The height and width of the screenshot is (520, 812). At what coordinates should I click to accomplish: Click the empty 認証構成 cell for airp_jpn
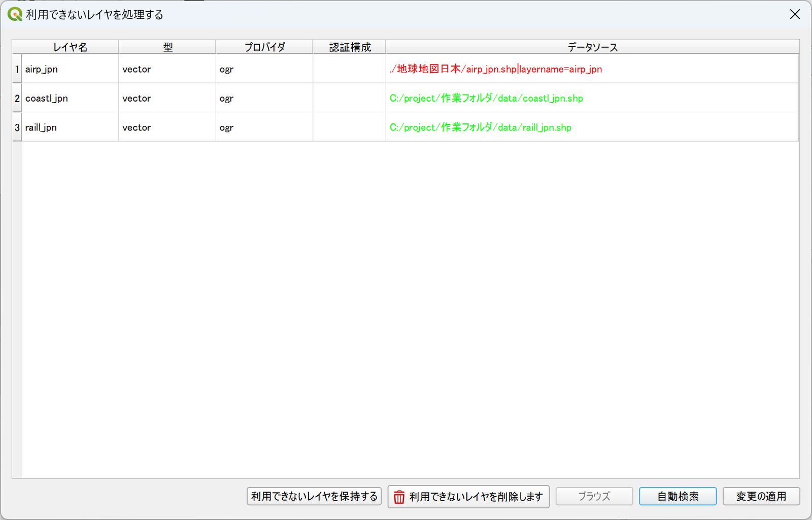pyautogui.click(x=350, y=69)
